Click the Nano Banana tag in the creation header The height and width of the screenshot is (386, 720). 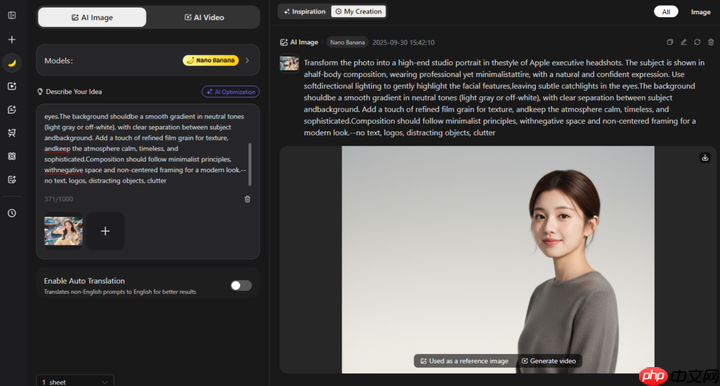(x=347, y=42)
